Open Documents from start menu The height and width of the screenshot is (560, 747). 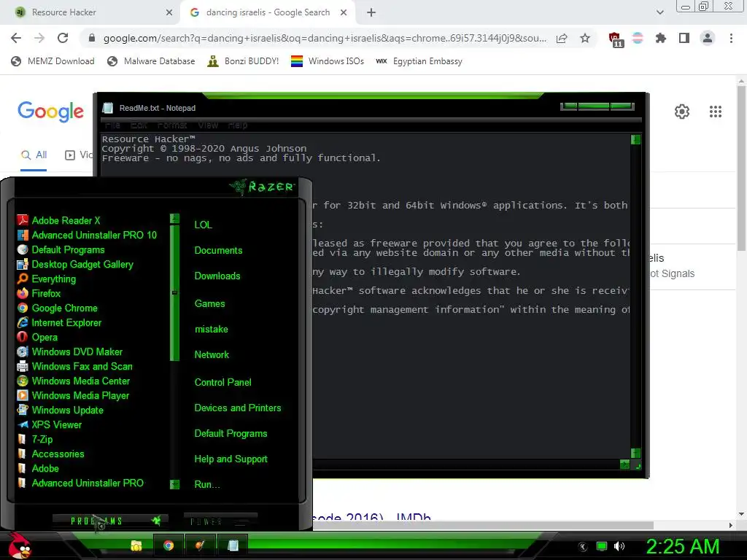pyautogui.click(x=218, y=251)
